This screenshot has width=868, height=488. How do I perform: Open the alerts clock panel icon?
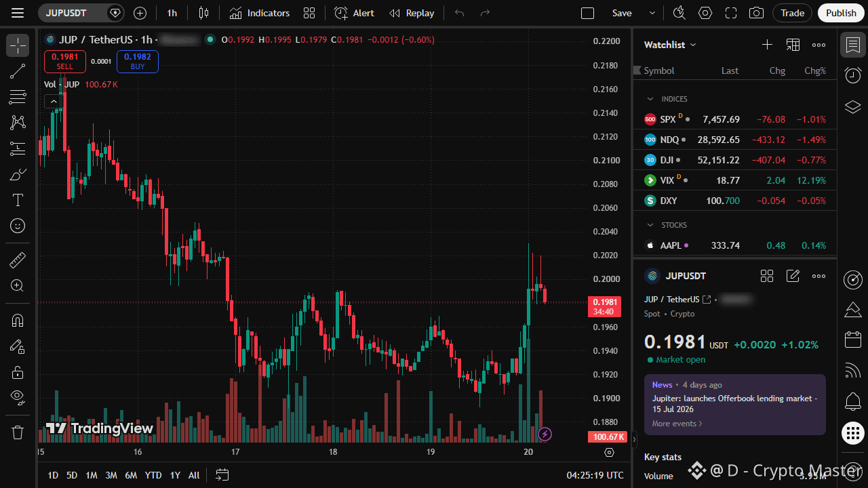[x=853, y=75]
